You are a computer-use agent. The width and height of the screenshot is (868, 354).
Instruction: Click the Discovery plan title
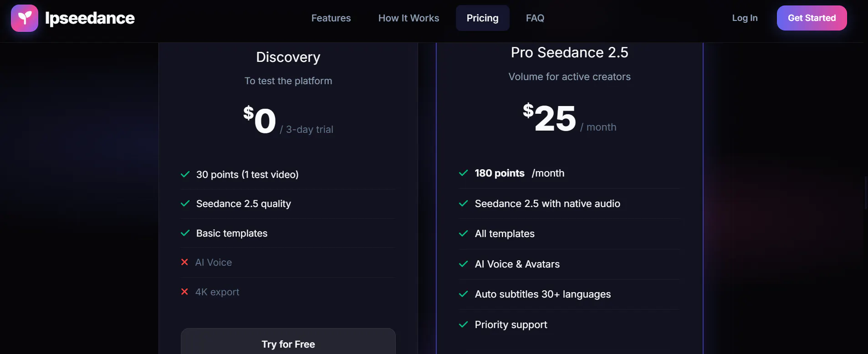tap(288, 57)
